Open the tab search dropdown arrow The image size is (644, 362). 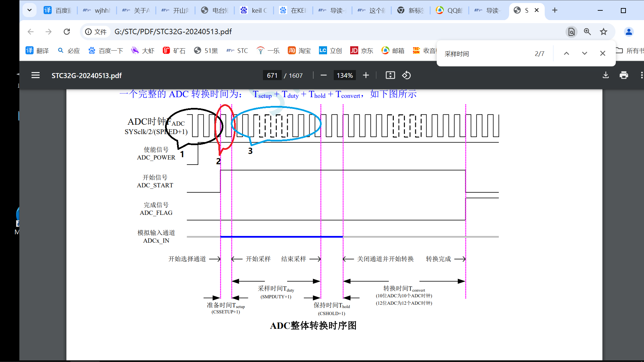point(30,10)
